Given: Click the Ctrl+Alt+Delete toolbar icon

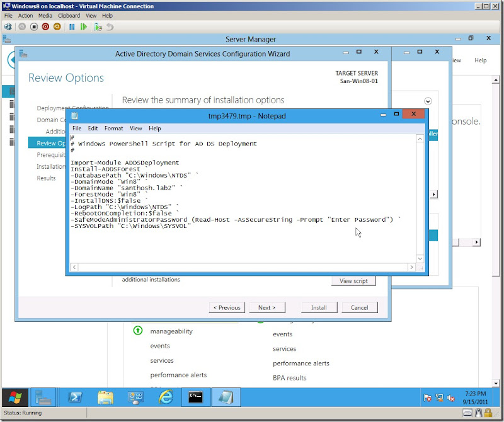Looking at the screenshot, I should [8, 27].
